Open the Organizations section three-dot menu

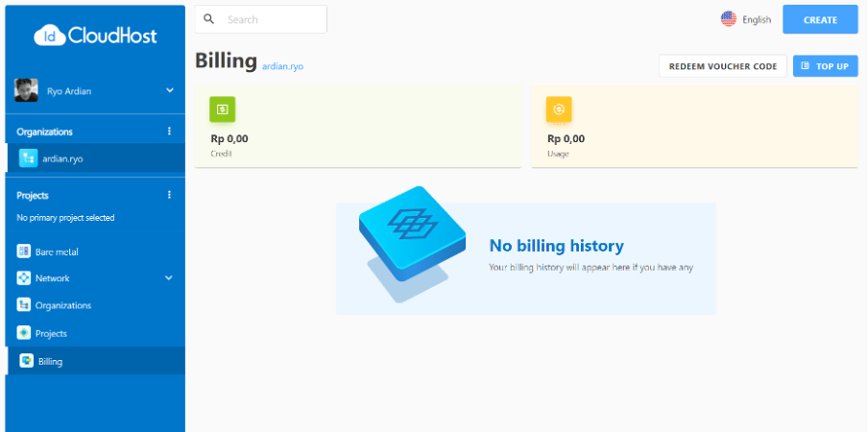point(169,132)
